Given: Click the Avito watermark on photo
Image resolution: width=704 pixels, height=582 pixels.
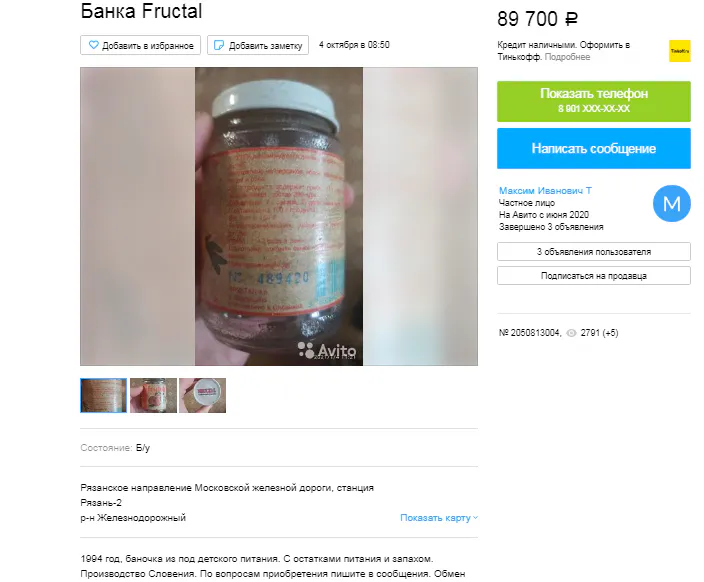Looking at the screenshot, I should [327, 350].
